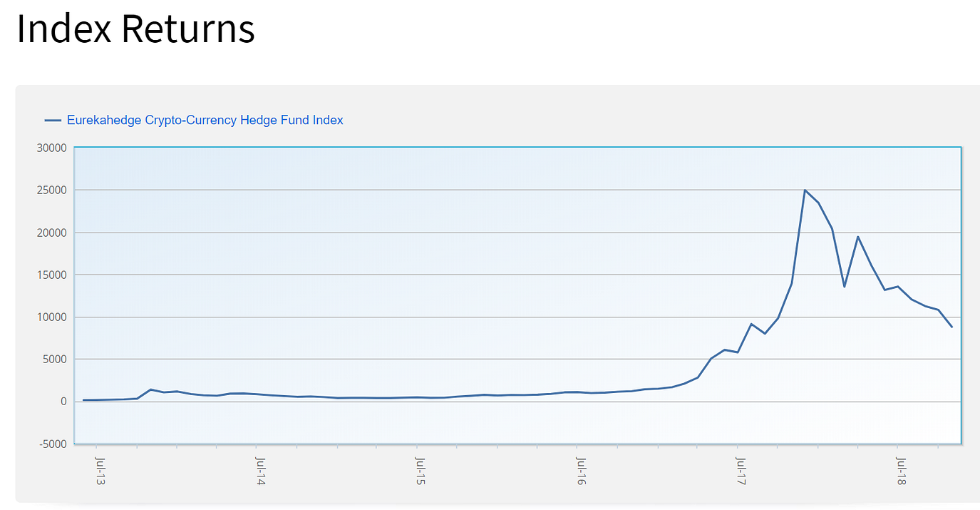This screenshot has height=510, width=980.
Task: Click the 0 y-axis label
Action: 63,402
